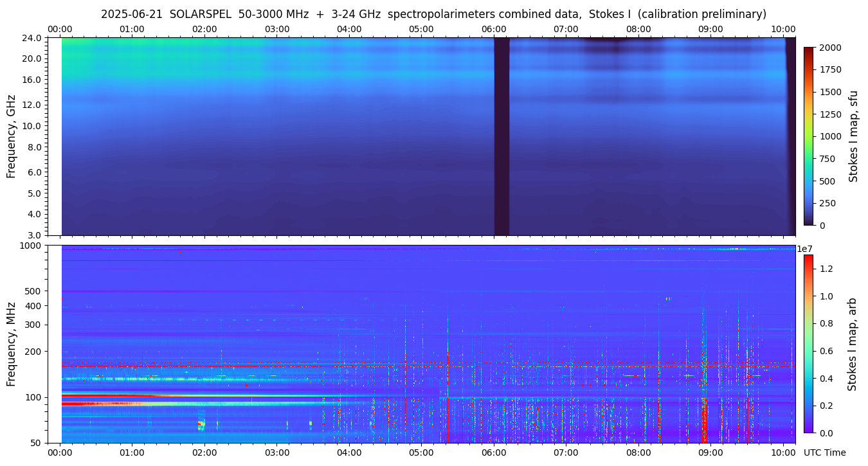Click the 05:00 tick label on top axis
This screenshot has height=466, width=868.
(x=421, y=30)
